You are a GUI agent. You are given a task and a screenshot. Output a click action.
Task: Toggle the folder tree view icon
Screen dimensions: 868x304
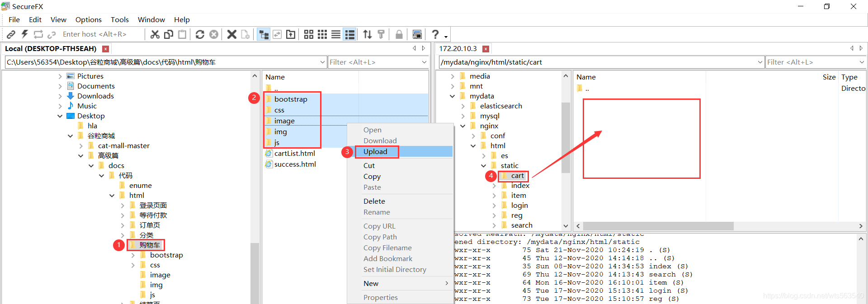click(263, 34)
